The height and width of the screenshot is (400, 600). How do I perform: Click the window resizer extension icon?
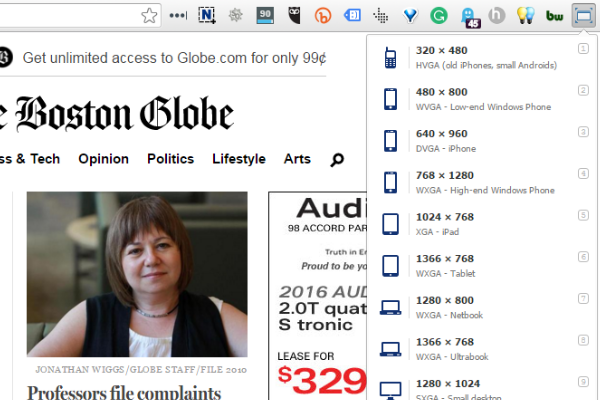(x=583, y=15)
